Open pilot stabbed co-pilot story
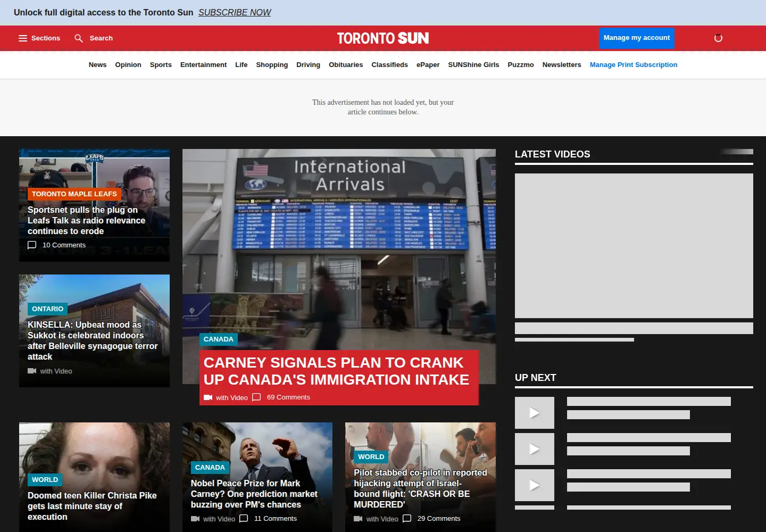766x532 pixels. click(420, 488)
